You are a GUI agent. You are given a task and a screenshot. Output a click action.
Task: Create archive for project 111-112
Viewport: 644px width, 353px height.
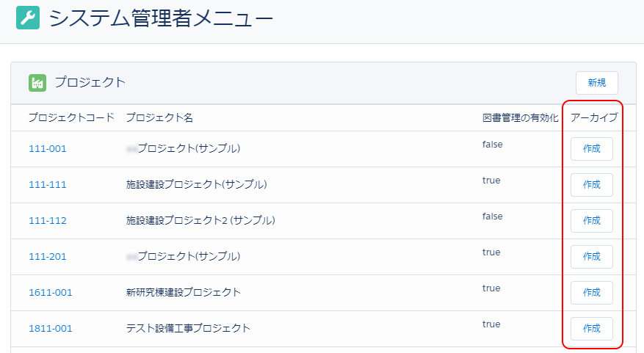(591, 221)
